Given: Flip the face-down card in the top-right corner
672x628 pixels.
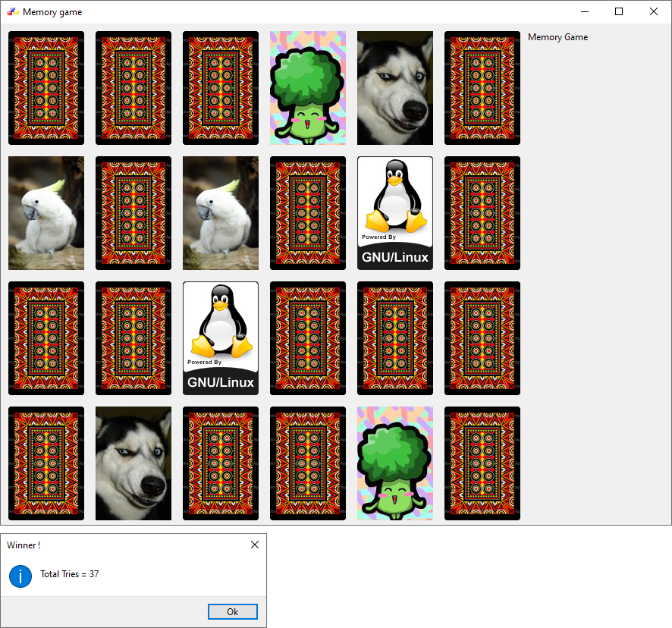Looking at the screenshot, I should coord(482,87).
